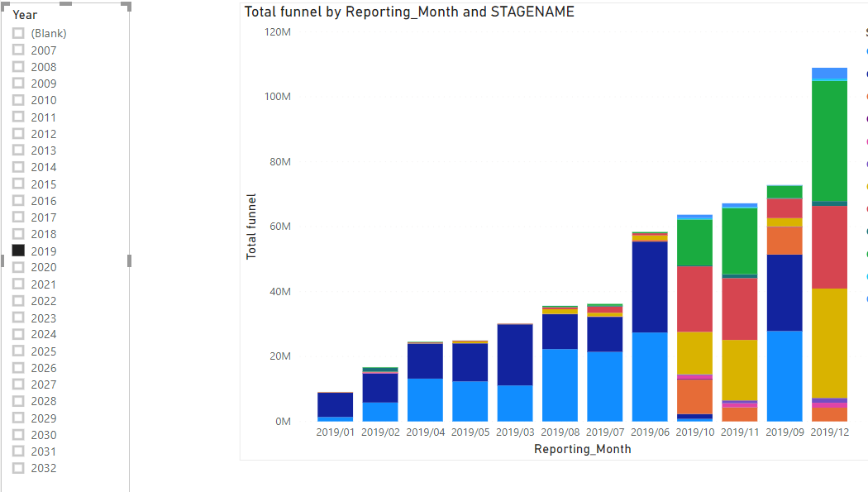Click the 2019/01 axis label

point(335,432)
